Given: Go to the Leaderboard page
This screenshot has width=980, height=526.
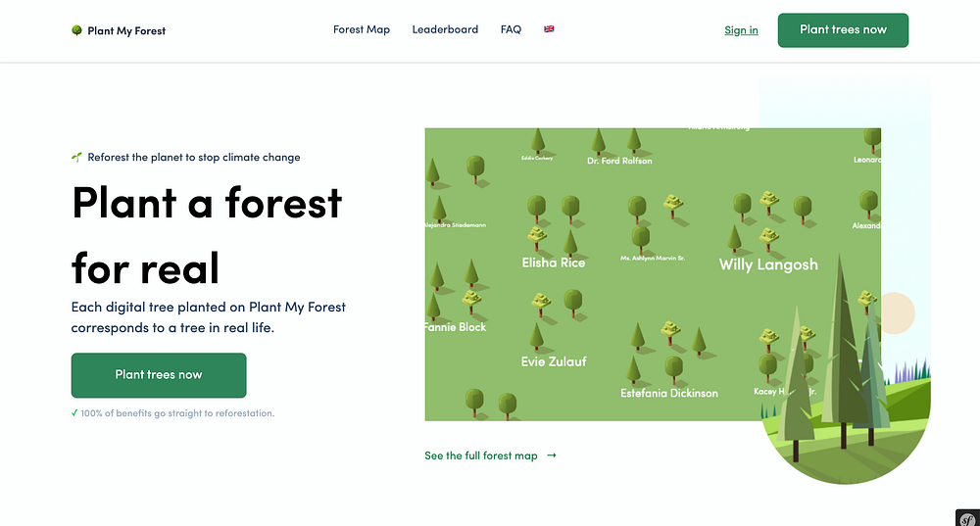Looking at the screenshot, I should [445, 29].
